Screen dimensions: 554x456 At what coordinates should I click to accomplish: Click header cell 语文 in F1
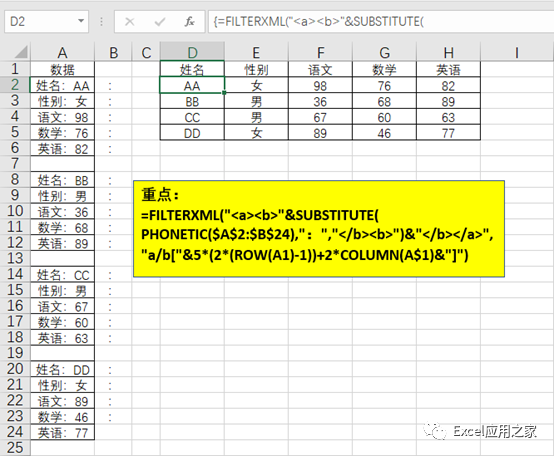click(x=320, y=69)
